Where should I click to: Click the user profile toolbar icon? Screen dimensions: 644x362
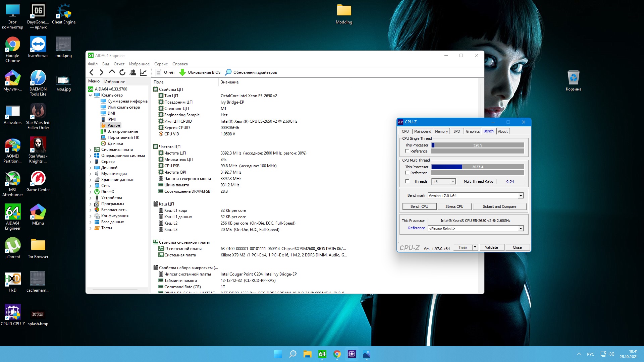(x=133, y=72)
